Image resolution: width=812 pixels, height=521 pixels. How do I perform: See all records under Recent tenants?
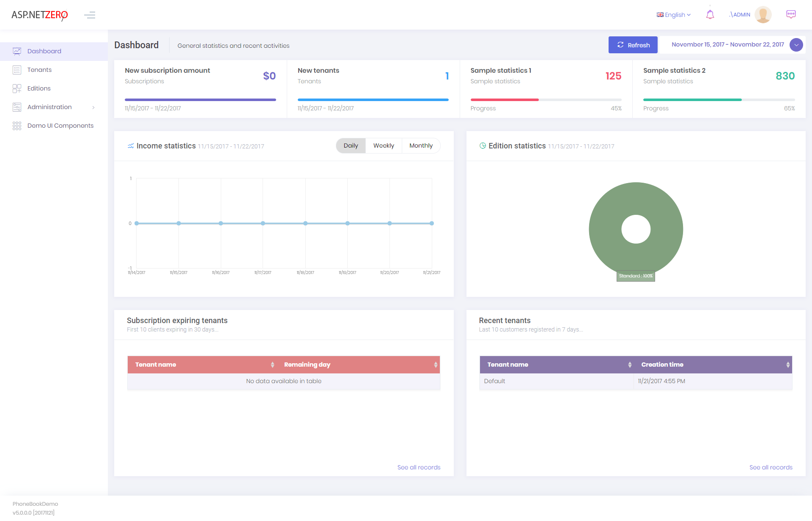771,467
